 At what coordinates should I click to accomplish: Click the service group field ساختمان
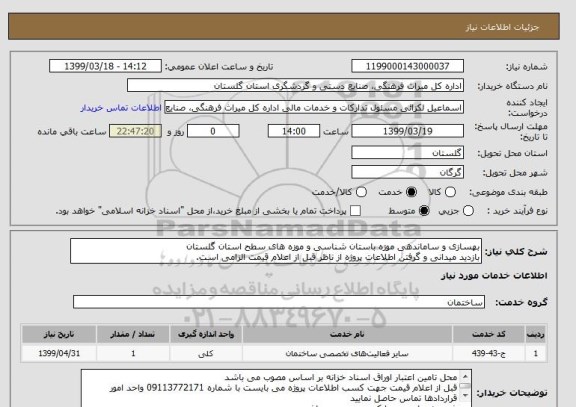point(279,302)
